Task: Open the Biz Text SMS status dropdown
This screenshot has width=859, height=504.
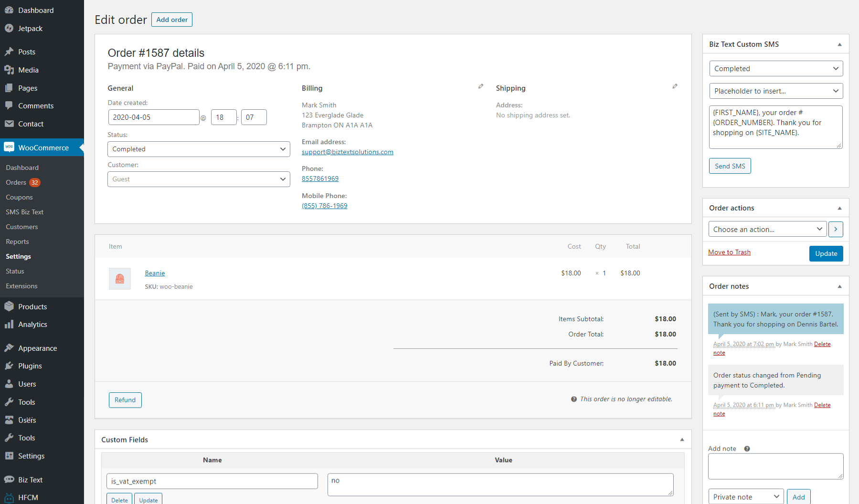Action: coord(776,68)
